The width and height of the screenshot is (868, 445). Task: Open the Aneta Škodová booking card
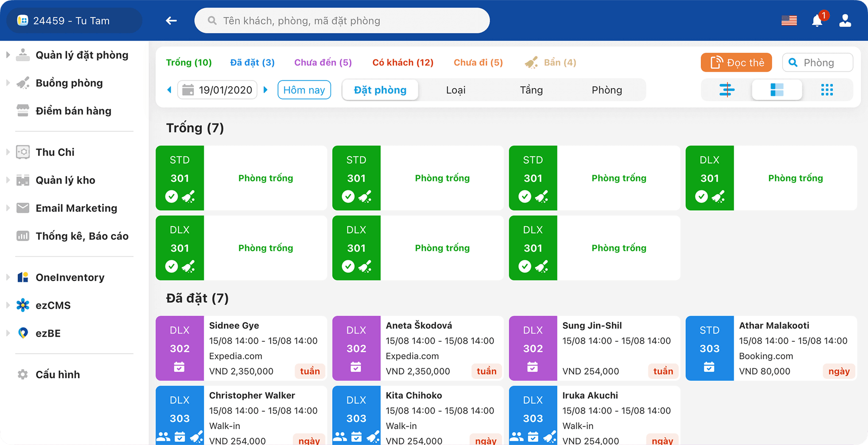pos(418,348)
